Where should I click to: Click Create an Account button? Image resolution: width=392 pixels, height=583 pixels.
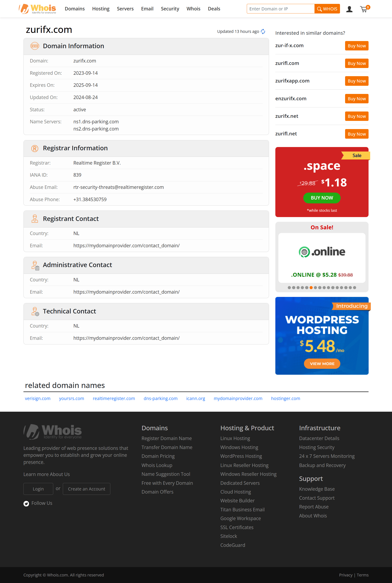pyautogui.click(x=86, y=489)
